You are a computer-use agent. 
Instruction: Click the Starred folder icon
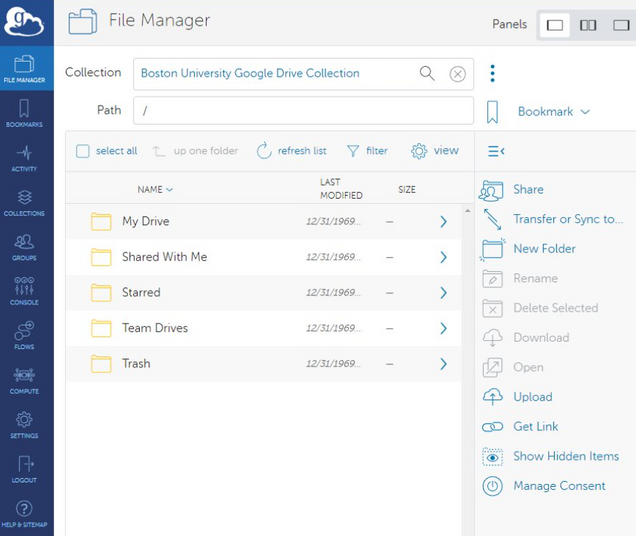click(x=101, y=293)
